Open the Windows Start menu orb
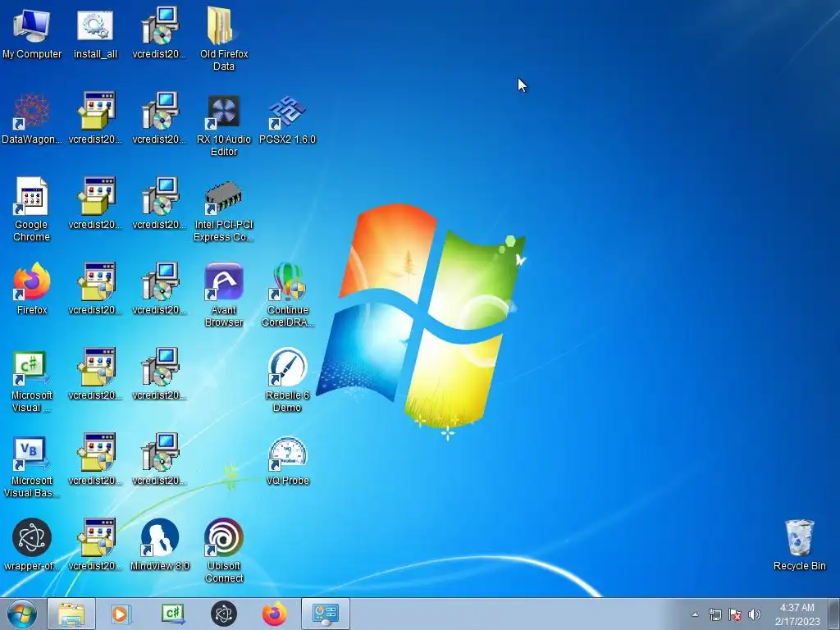 point(22,614)
